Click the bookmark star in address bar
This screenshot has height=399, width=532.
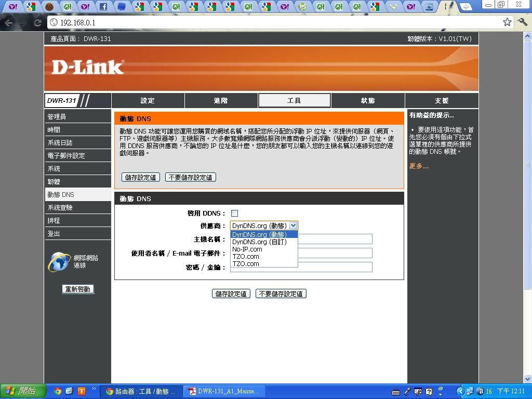coord(507,22)
